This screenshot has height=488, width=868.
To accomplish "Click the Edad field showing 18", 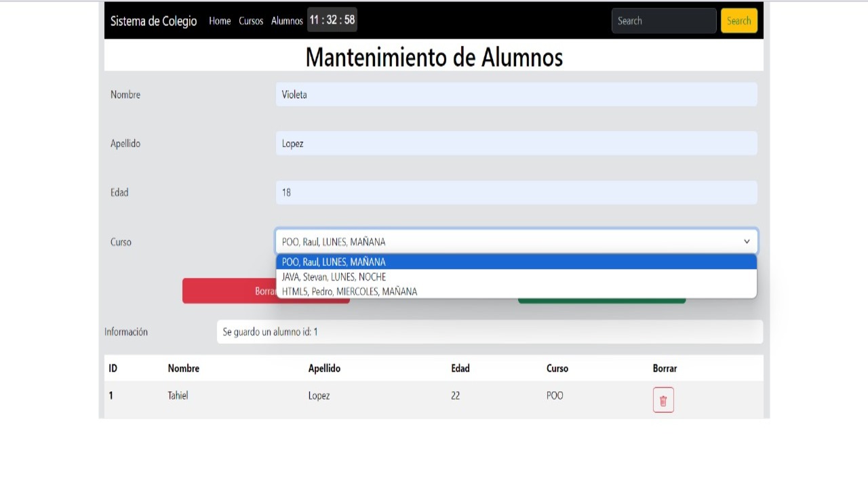I will pyautogui.click(x=516, y=192).
